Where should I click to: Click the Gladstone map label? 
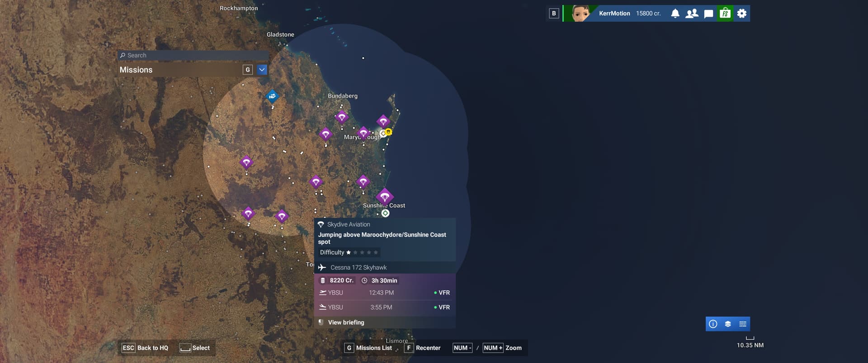coord(280,34)
